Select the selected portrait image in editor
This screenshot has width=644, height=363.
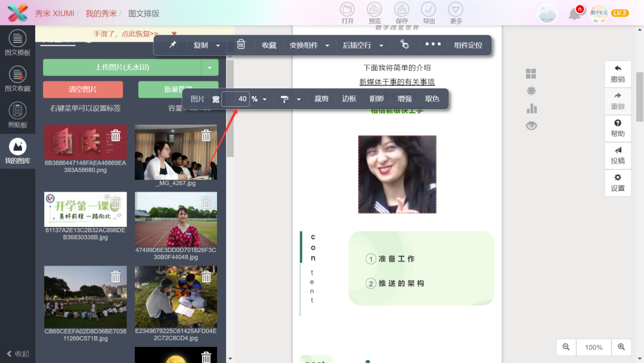click(397, 174)
